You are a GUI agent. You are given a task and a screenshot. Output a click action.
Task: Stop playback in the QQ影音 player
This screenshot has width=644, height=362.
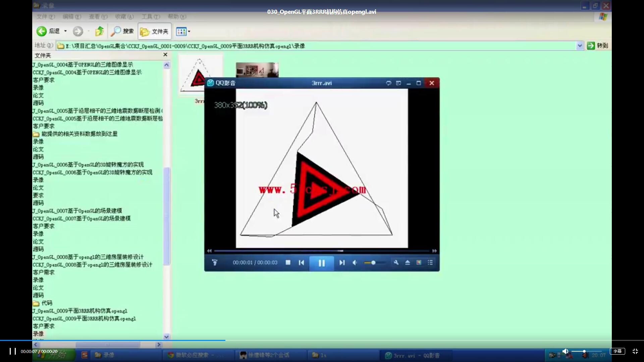coord(288,262)
